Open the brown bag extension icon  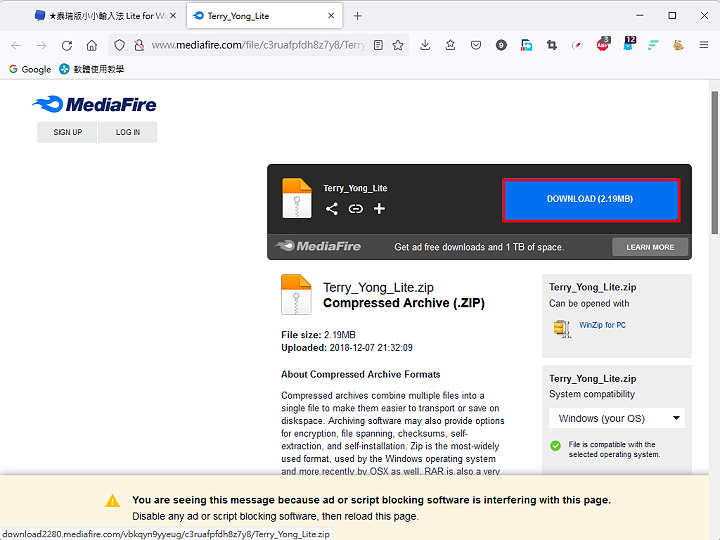[678, 45]
